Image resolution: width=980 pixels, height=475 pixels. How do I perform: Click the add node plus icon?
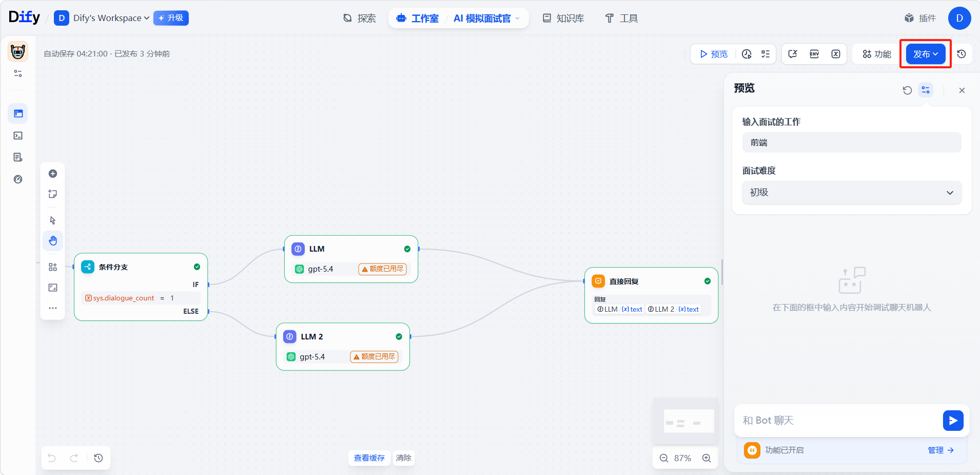click(52, 174)
